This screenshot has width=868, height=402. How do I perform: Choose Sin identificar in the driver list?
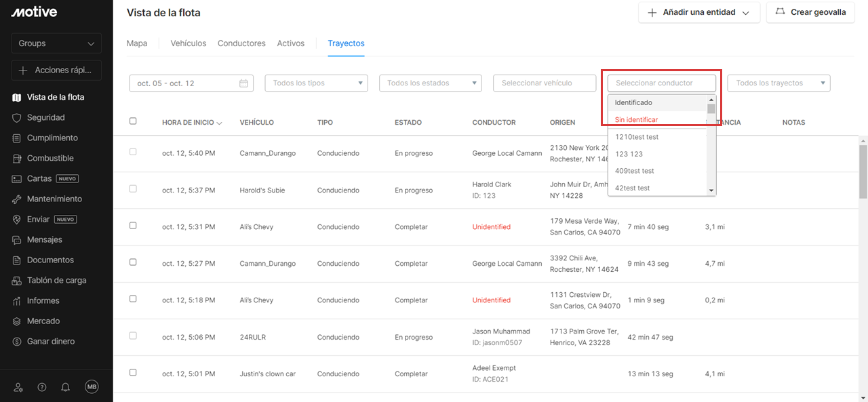click(656, 120)
